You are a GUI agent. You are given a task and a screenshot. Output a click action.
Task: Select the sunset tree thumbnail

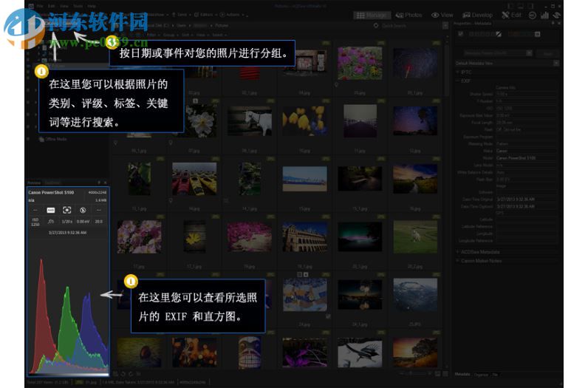click(415, 352)
